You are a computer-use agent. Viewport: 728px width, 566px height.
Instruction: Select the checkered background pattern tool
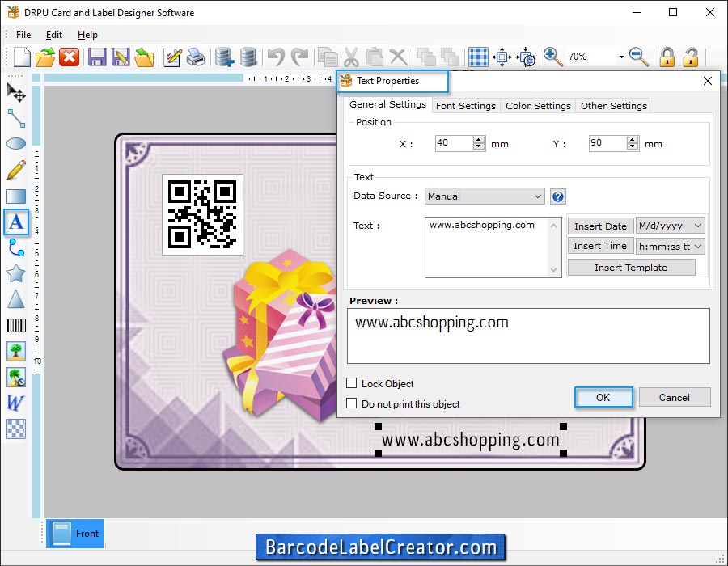[x=16, y=429]
